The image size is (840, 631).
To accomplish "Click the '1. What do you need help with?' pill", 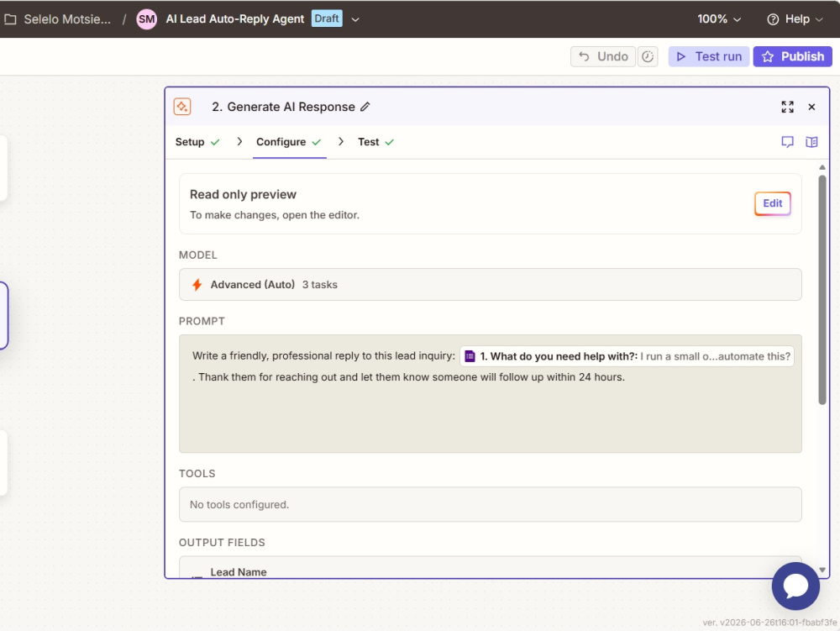I will (627, 356).
